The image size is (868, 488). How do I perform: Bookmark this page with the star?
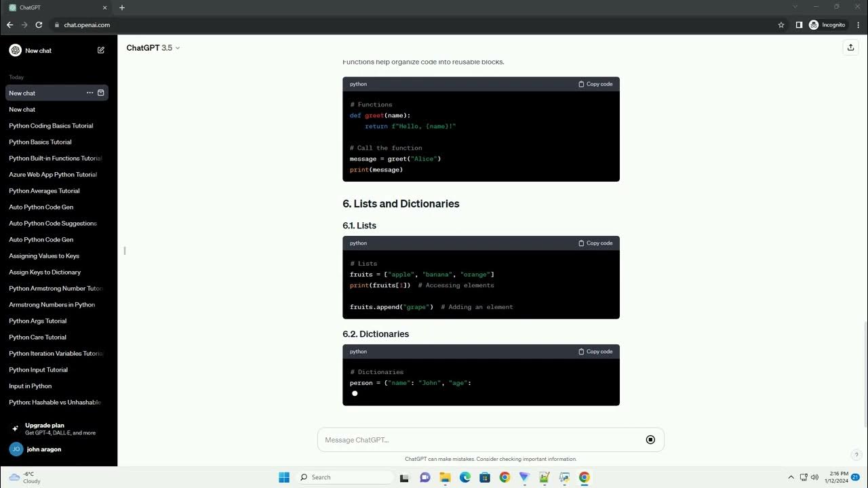pyautogui.click(x=781, y=25)
